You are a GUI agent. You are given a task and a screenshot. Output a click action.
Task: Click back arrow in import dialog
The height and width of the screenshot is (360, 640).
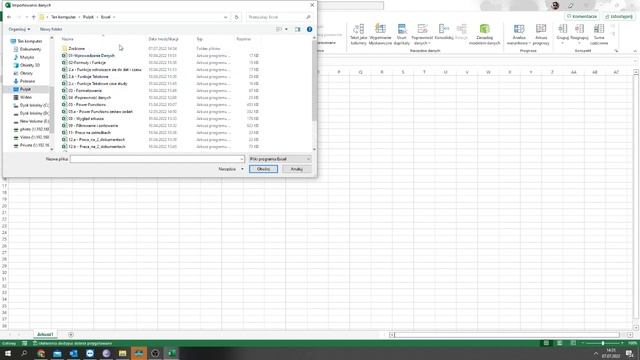[9, 17]
